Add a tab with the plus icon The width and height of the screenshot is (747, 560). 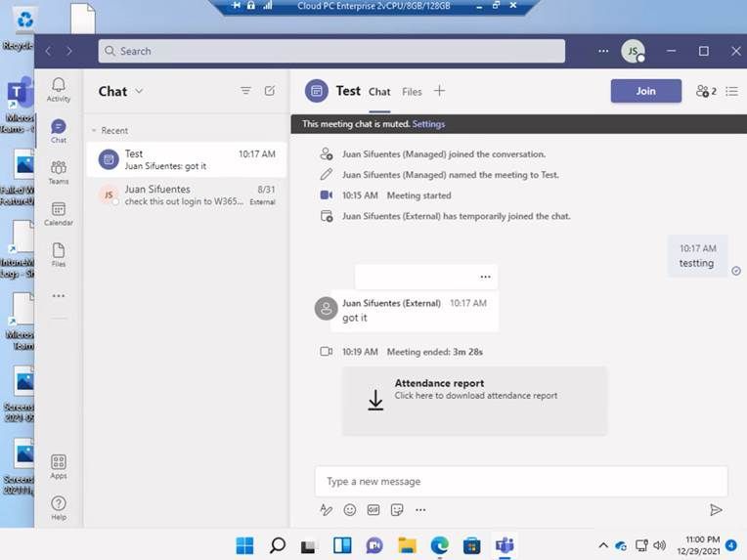[x=440, y=91]
